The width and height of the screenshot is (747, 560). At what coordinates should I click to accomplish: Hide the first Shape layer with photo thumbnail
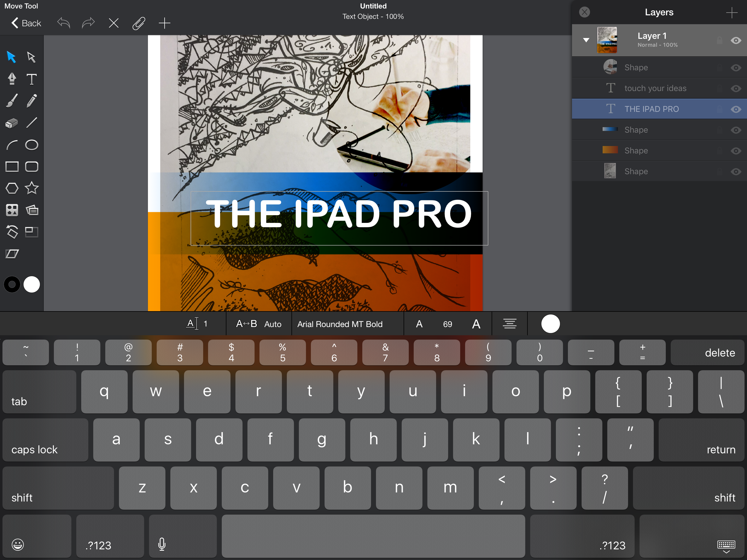(x=736, y=68)
